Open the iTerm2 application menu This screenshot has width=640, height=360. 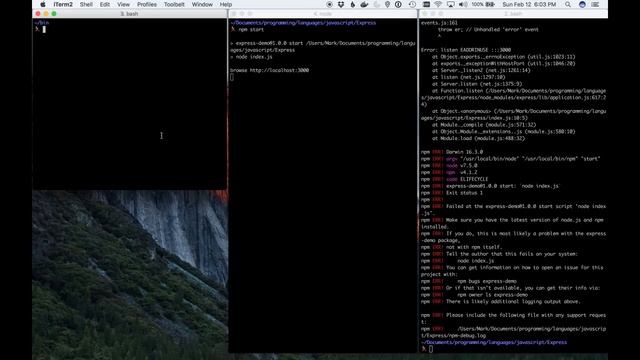[63, 4]
